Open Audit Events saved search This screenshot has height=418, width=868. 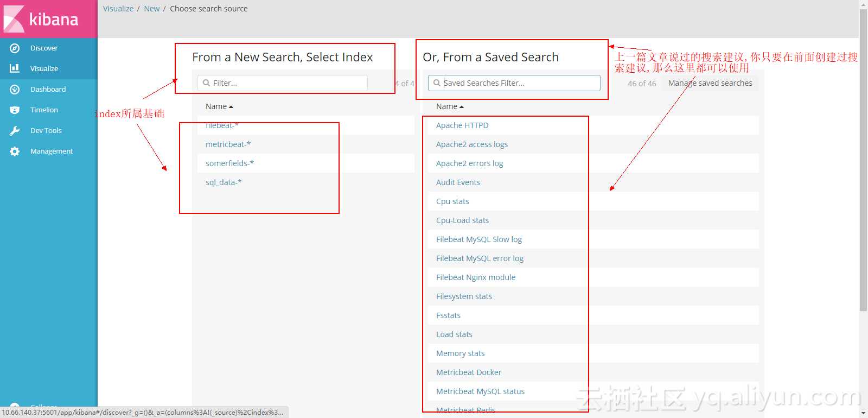click(458, 182)
